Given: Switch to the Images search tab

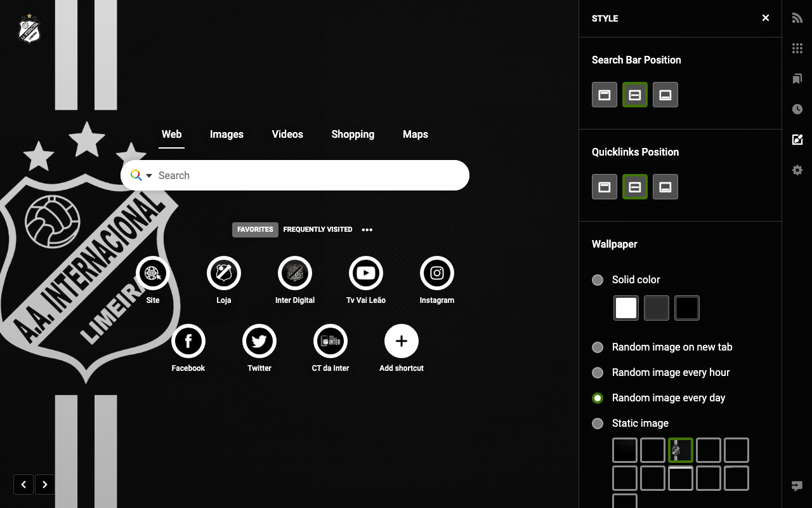Looking at the screenshot, I should tap(226, 134).
